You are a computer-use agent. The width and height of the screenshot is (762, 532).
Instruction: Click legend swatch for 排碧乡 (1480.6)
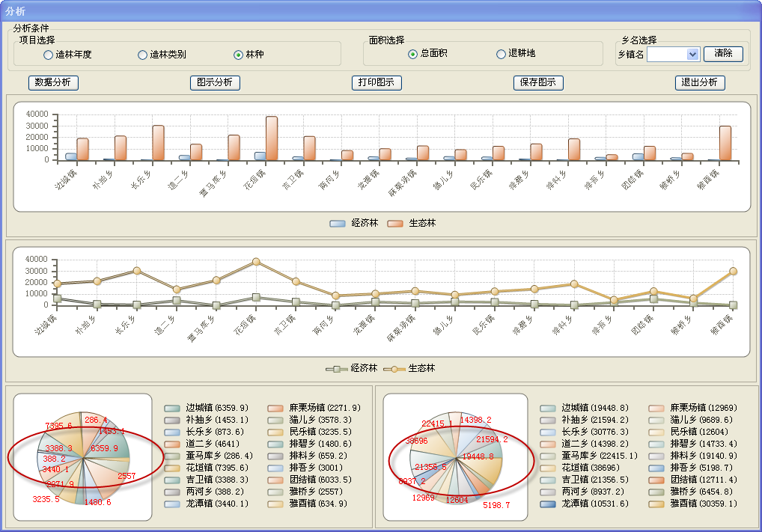coord(275,444)
